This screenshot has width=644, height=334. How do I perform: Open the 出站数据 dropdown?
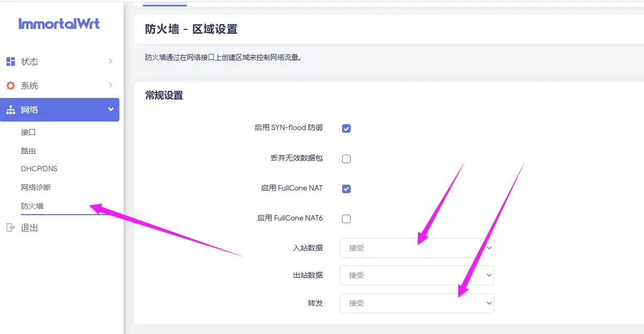click(x=416, y=275)
